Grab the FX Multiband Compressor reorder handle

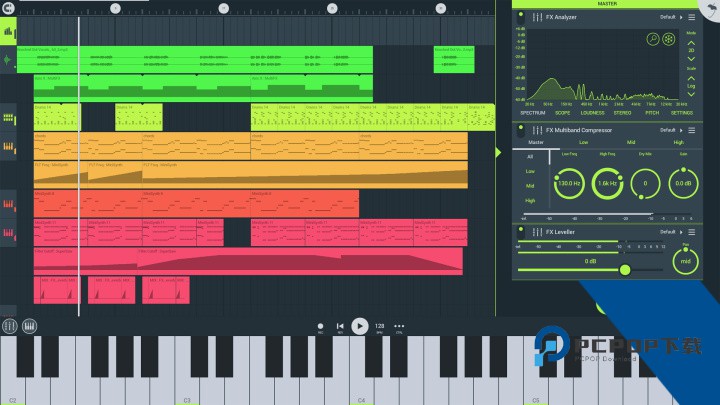click(x=537, y=130)
